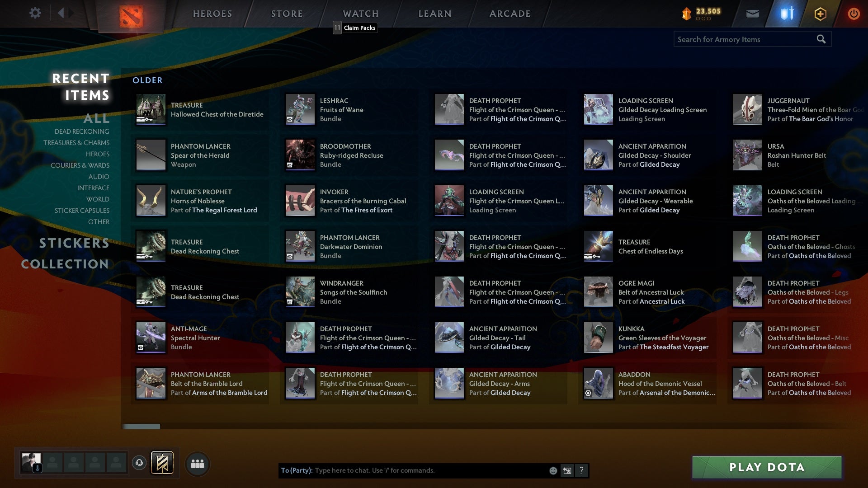Expand the RECENT ITEMS section
Screen dimensions: 868x488
pos(80,87)
